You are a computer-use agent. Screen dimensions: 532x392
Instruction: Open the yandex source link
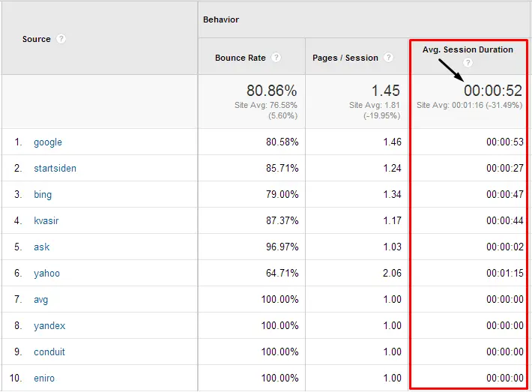(49, 326)
